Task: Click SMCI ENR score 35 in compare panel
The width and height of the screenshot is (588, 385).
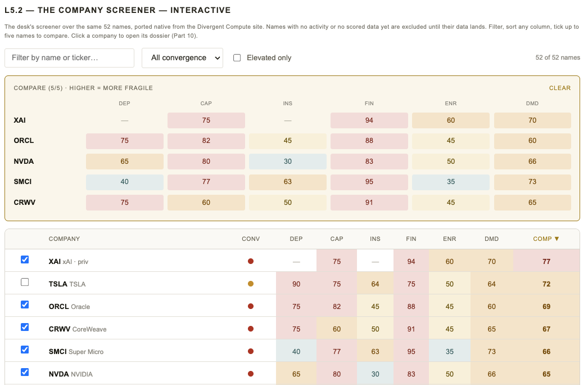Action: click(x=451, y=181)
